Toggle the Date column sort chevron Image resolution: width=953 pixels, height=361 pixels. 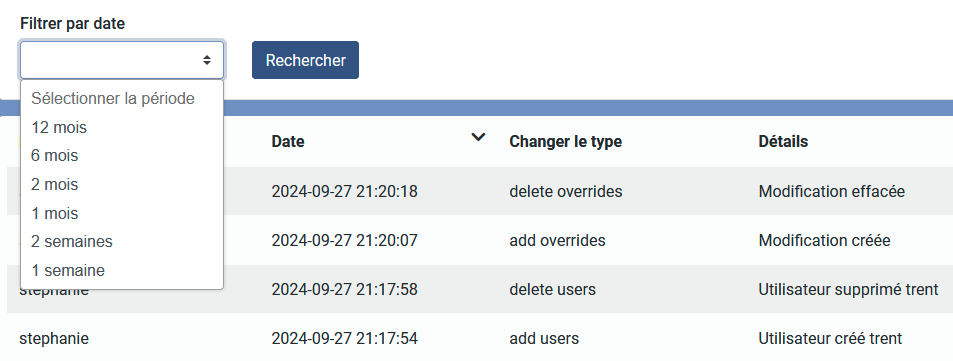[478, 137]
